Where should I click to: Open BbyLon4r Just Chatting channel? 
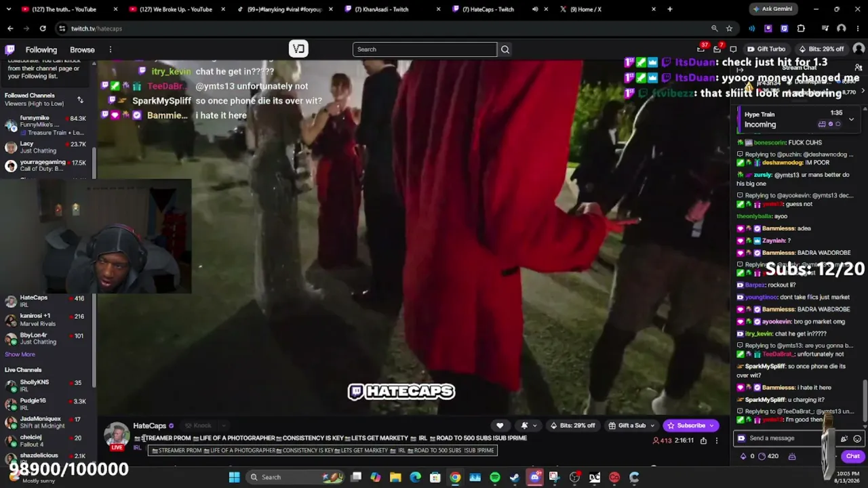tap(45, 338)
